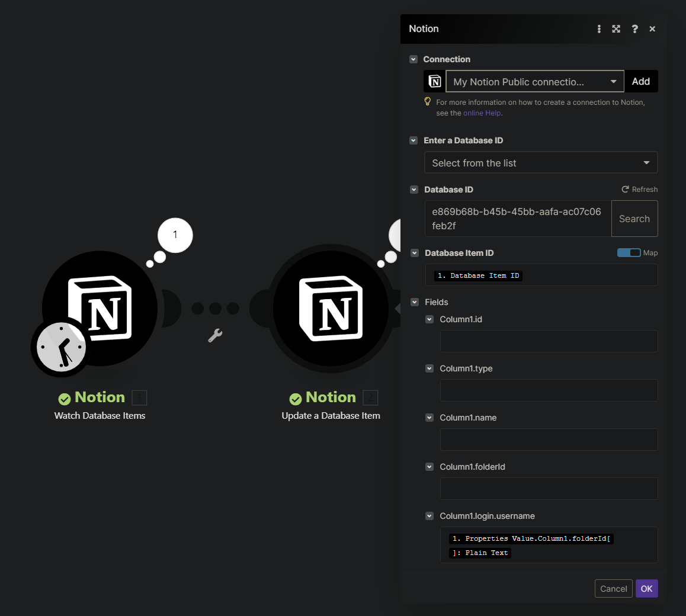
Task: Open the Update a Database Item module
Action: (x=331, y=309)
